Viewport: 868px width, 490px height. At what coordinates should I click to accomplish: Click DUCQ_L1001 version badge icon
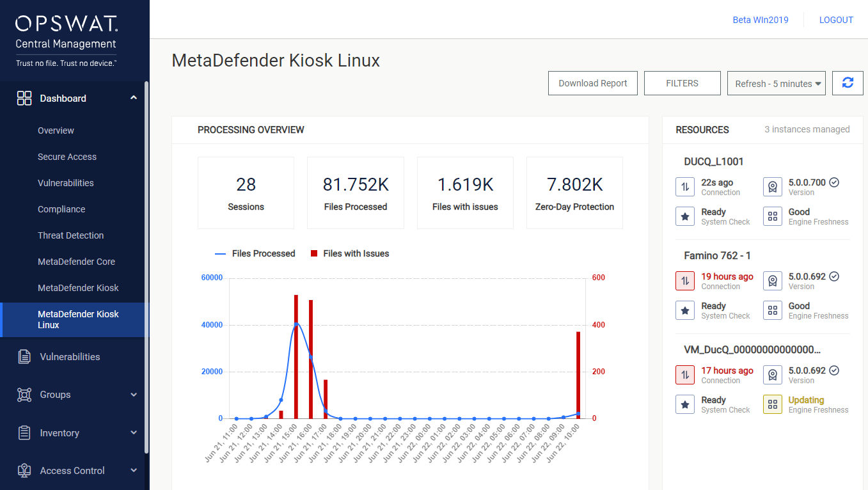pos(773,187)
